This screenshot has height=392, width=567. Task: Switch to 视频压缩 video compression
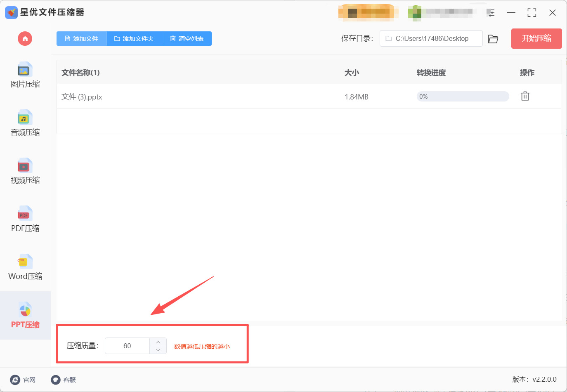[x=25, y=171]
